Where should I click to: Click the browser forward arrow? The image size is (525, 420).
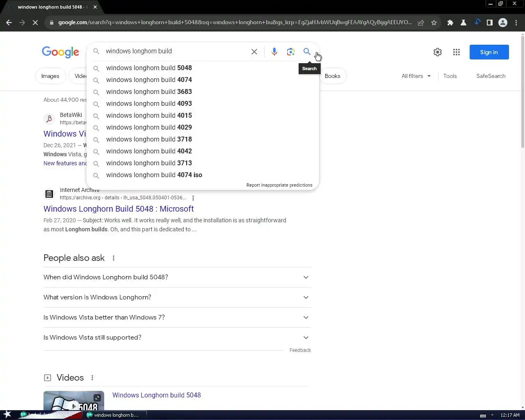pos(22,23)
